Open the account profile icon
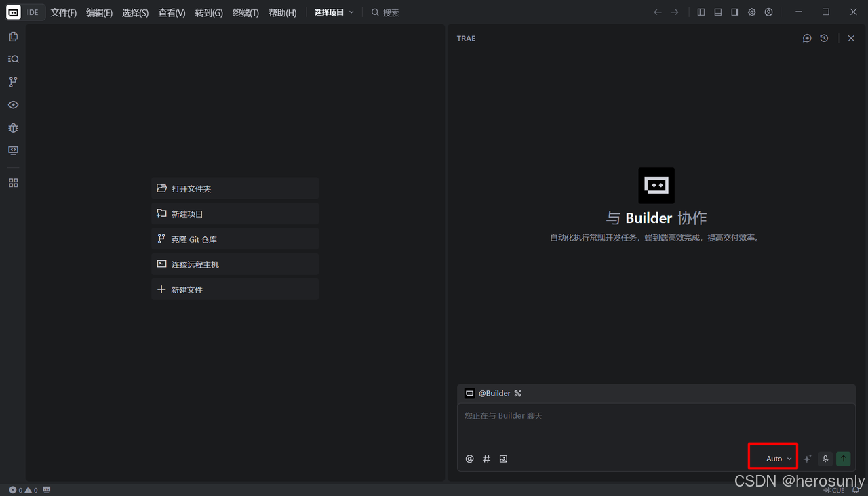Image resolution: width=868 pixels, height=496 pixels. pos(768,12)
